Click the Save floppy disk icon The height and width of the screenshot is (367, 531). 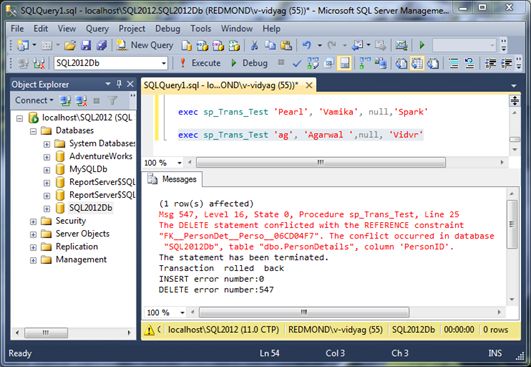click(86, 45)
